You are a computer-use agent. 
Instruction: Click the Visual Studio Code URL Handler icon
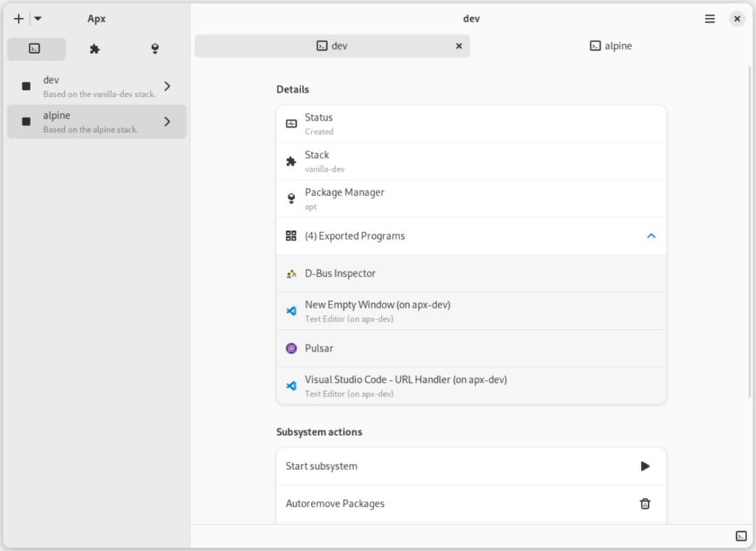point(291,386)
